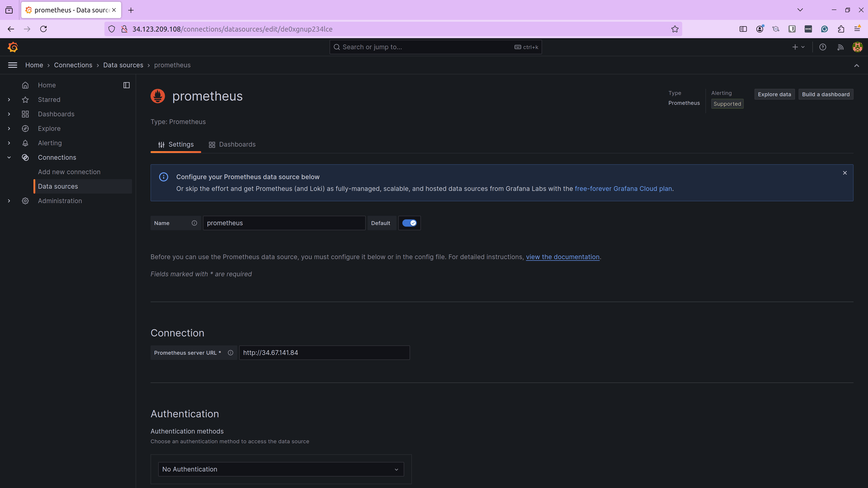This screenshot has height=488, width=868.
Task: Open the browser extensions puzzle icon
Action: (841, 29)
